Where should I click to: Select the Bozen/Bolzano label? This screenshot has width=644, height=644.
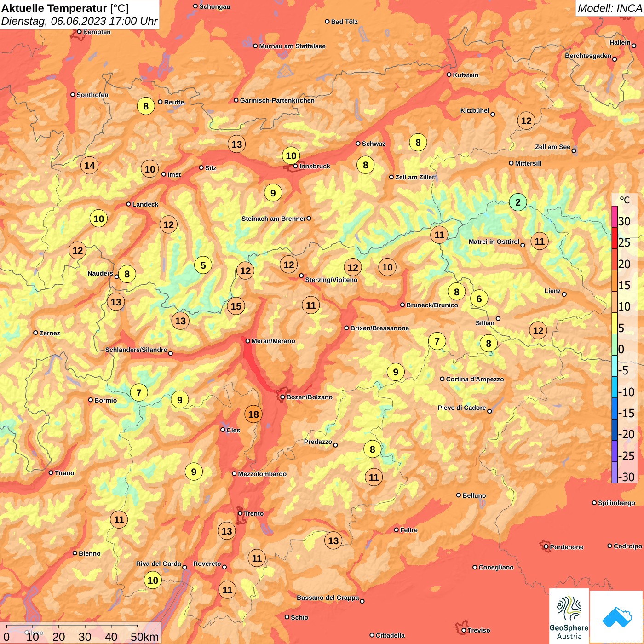[x=310, y=397]
